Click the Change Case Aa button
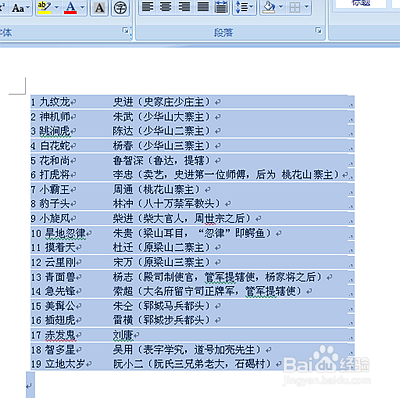This screenshot has height=398, width=400. click(18, 7)
